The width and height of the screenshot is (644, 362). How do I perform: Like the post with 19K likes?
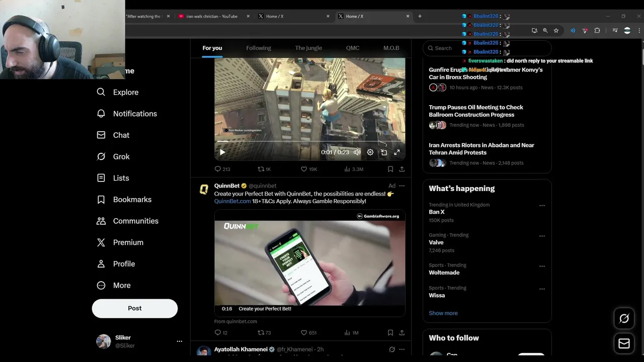pyautogui.click(x=309, y=169)
